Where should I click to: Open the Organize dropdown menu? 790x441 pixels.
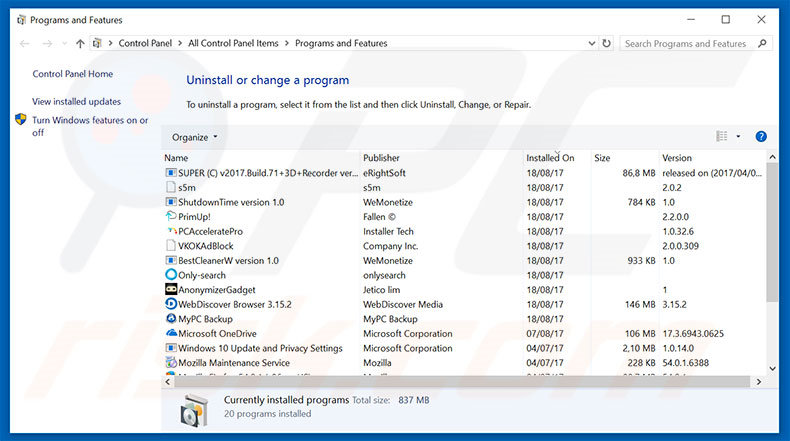coord(194,137)
